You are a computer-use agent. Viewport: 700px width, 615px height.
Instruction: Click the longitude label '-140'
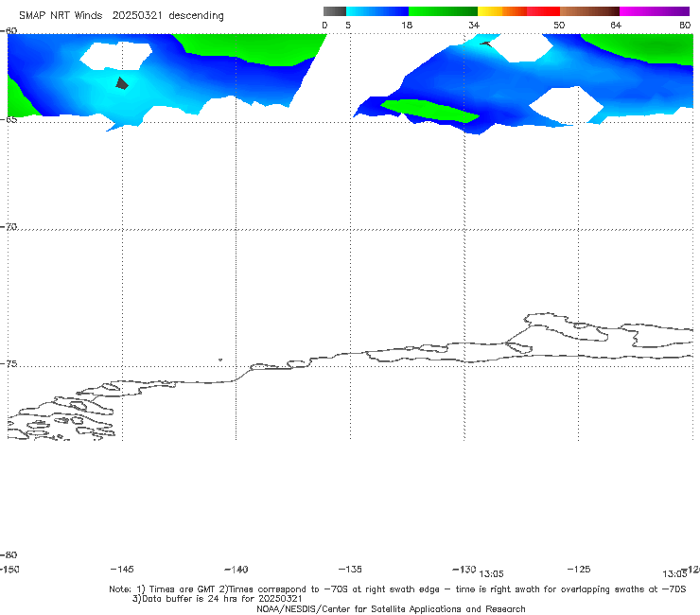(236, 570)
